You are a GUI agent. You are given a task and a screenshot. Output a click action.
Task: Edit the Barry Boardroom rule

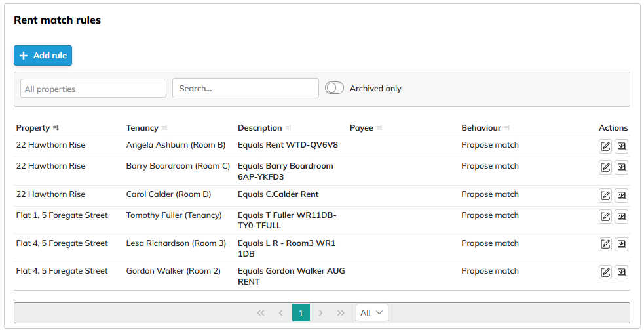click(605, 167)
